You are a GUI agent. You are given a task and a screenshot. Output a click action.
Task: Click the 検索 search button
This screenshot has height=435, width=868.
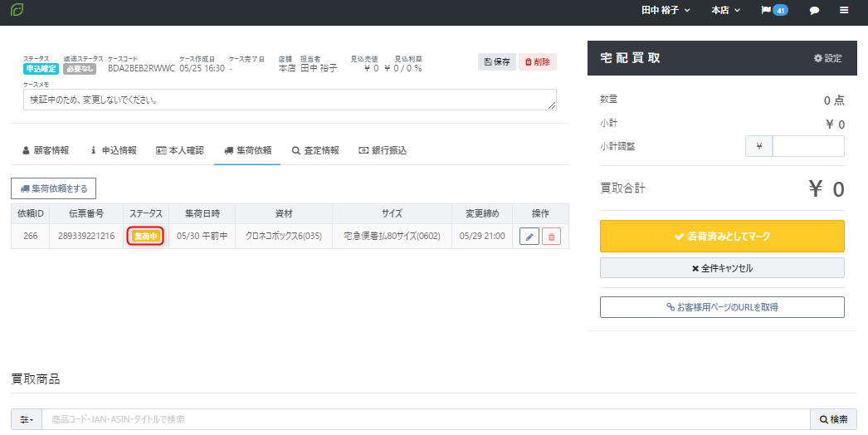coord(834,419)
